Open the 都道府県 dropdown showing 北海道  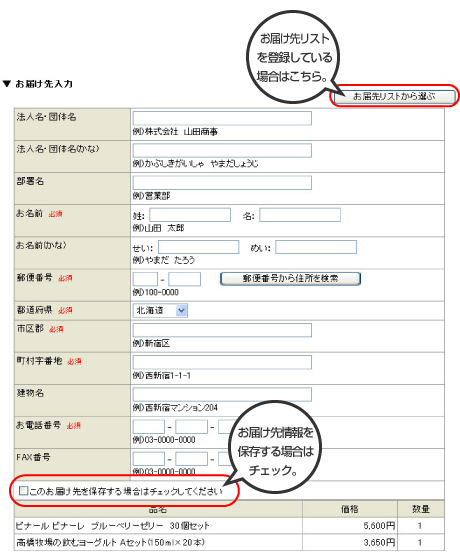[160, 310]
